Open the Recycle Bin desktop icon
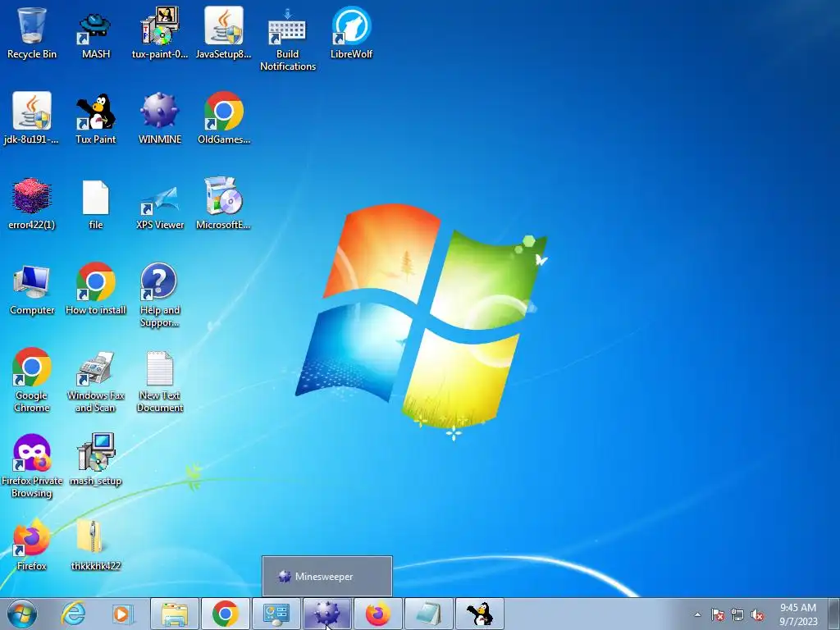 click(x=32, y=33)
